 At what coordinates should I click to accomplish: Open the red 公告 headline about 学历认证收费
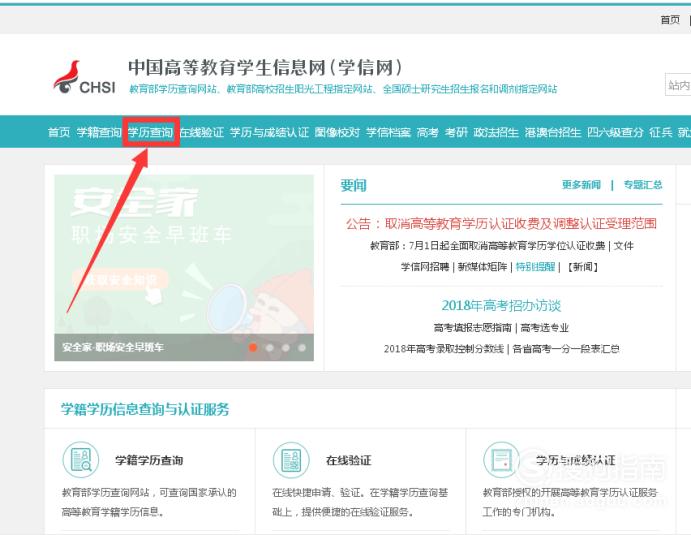coord(501,223)
